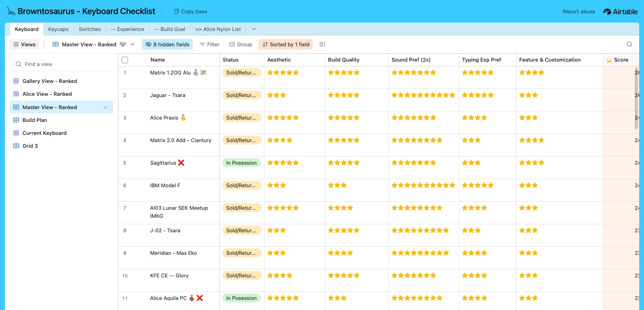Open the Grid 3 view
The image size is (644, 310).
click(61, 146)
